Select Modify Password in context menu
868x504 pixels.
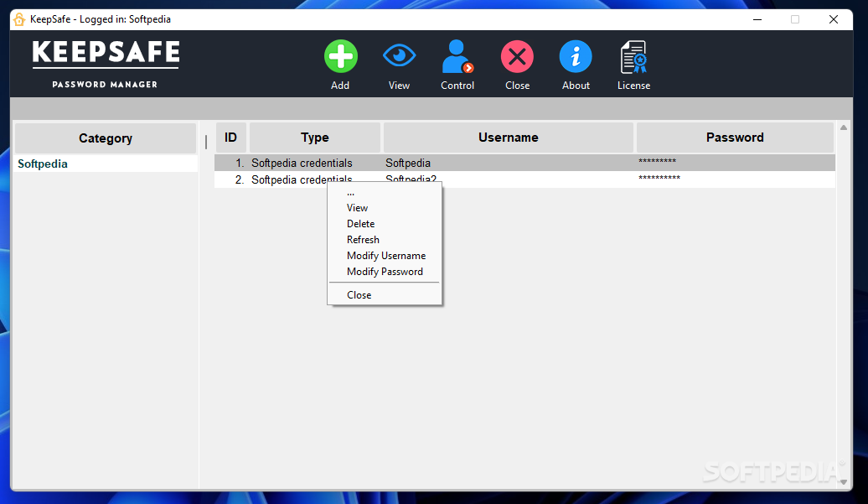point(385,272)
